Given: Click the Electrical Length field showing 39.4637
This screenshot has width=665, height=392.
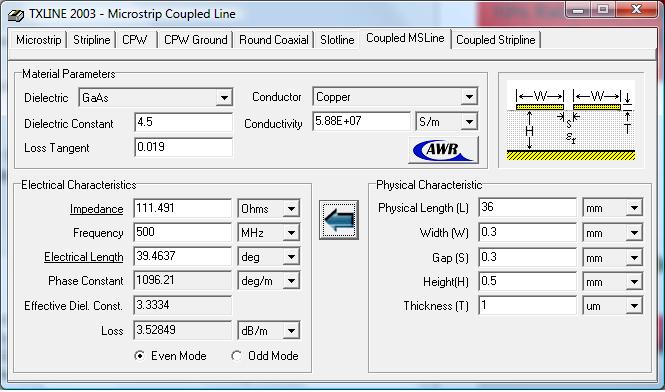Looking at the screenshot, I should (182, 257).
